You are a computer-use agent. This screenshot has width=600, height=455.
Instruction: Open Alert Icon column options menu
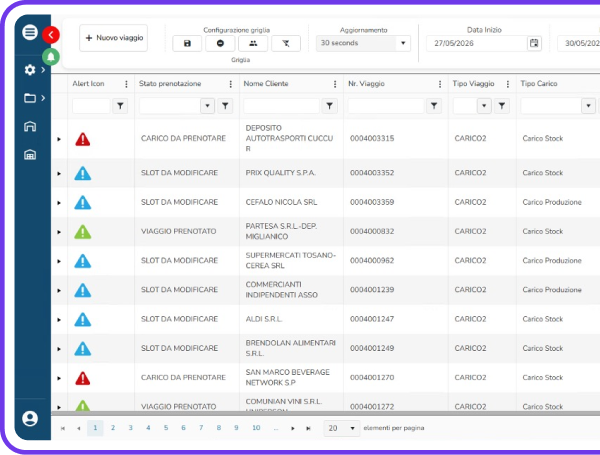click(126, 84)
